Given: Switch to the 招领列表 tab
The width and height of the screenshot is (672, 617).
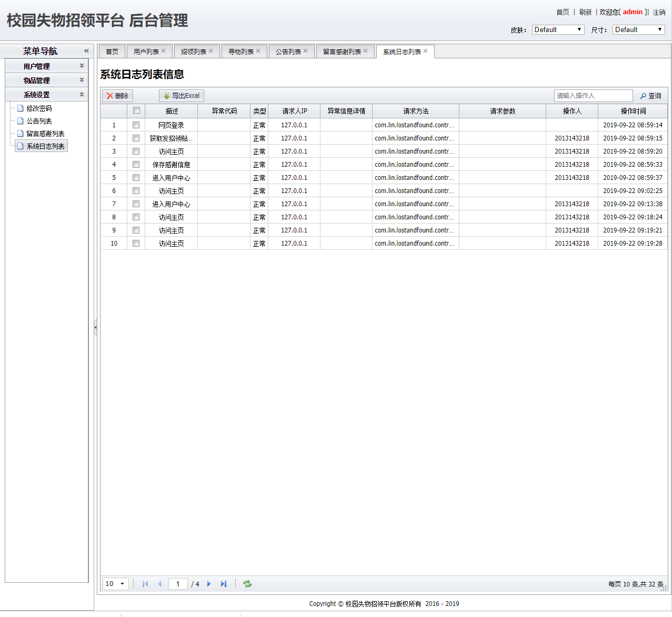Looking at the screenshot, I should (193, 52).
